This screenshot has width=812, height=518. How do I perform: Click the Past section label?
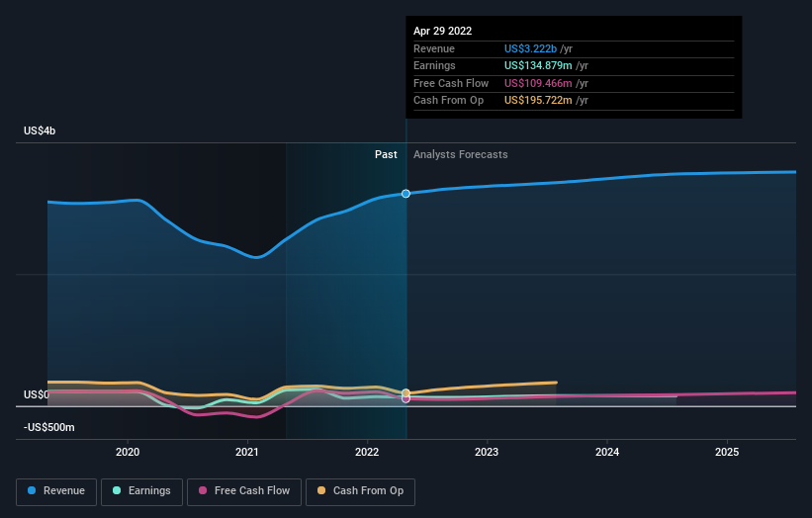click(386, 155)
